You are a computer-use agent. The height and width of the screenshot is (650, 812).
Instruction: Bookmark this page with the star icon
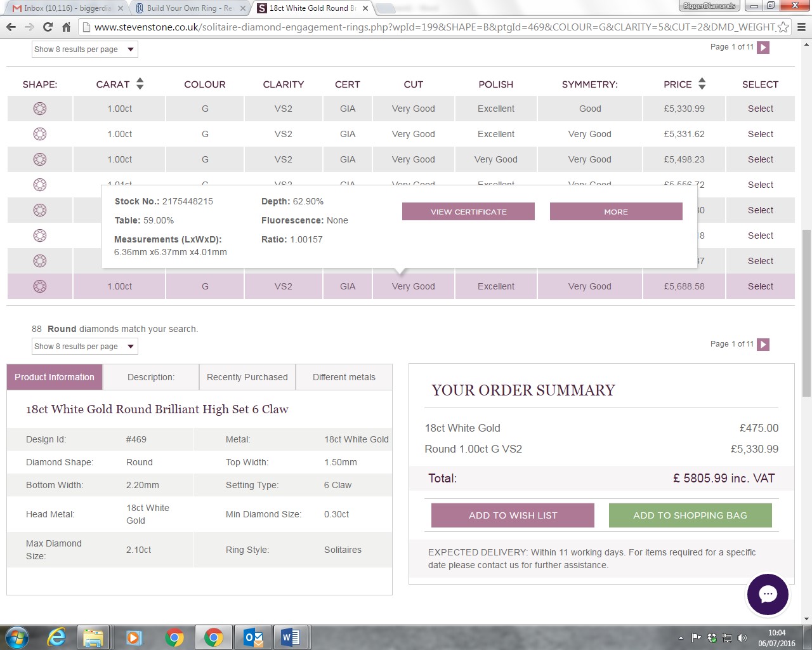click(x=783, y=27)
